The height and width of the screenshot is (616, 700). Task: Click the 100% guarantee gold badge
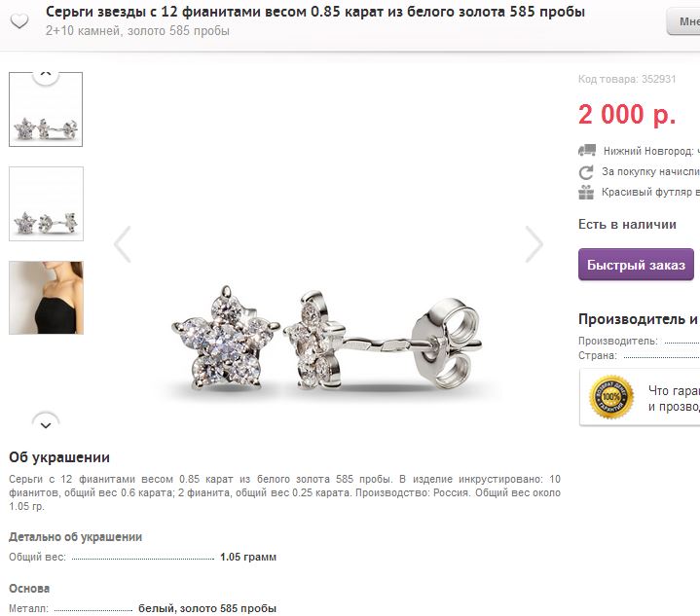click(611, 397)
